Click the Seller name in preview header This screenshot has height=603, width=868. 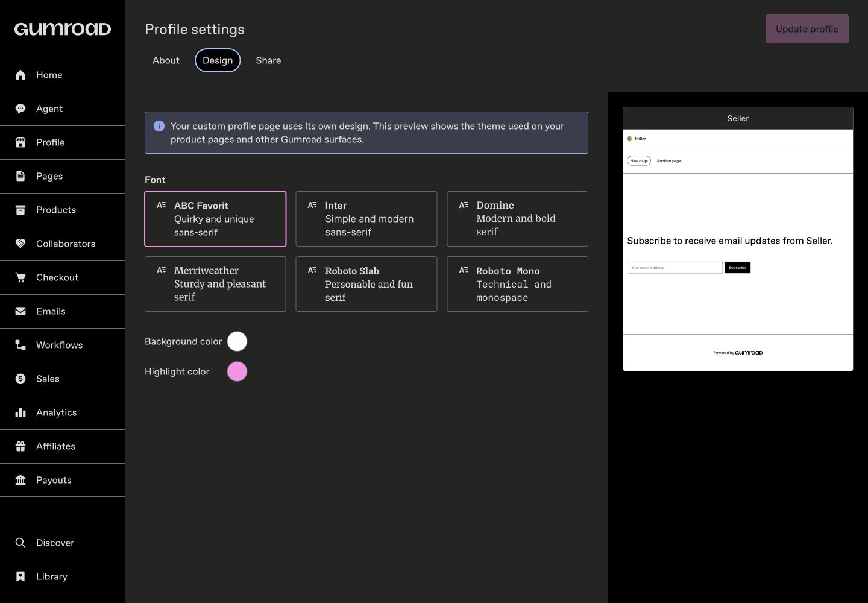[x=640, y=139]
